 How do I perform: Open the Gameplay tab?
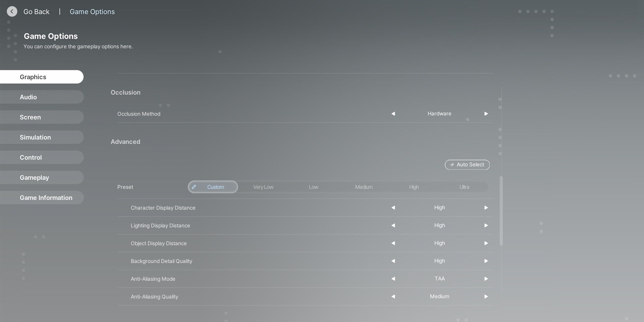pos(42,177)
